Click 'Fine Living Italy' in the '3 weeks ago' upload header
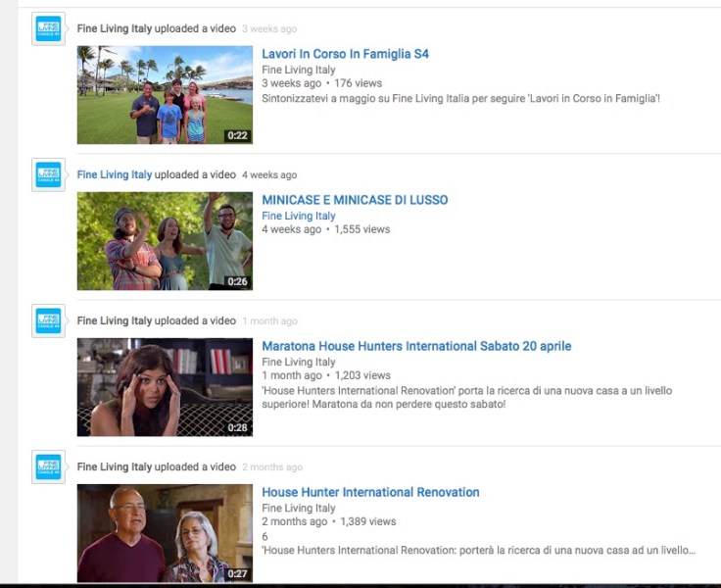The height and width of the screenshot is (588, 721). (115, 28)
